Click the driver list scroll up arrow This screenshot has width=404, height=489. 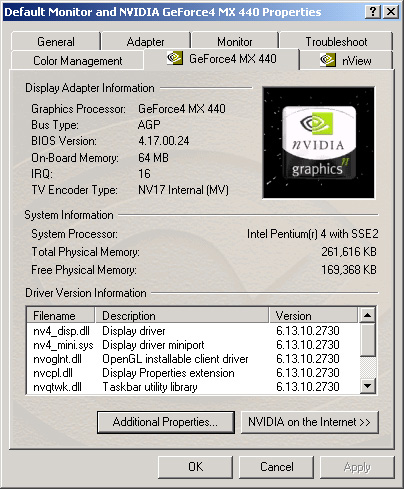pyautogui.click(x=368, y=315)
